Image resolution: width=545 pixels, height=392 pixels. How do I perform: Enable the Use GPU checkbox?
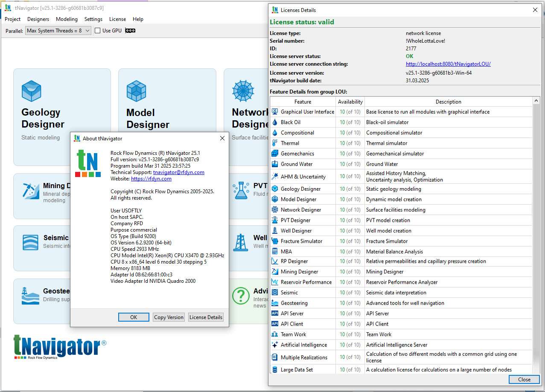tap(98, 31)
